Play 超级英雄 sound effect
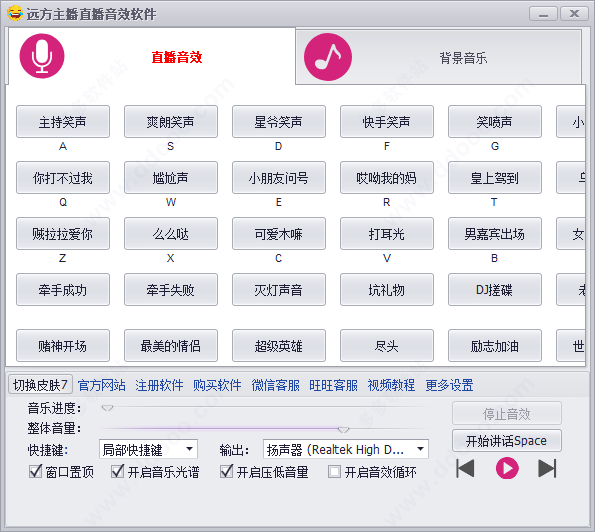Image resolution: width=595 pixels, height=532 pixels. [x=279, y=346]
